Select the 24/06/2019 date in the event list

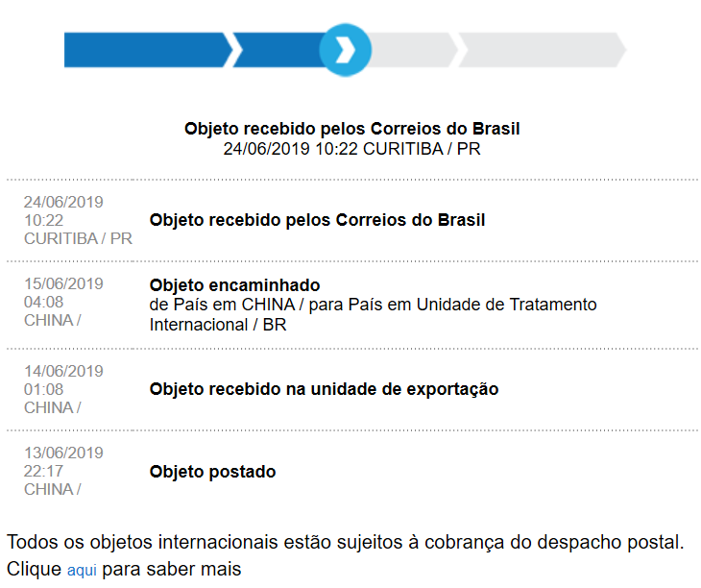pyautogui.click(x=63, y=202)
